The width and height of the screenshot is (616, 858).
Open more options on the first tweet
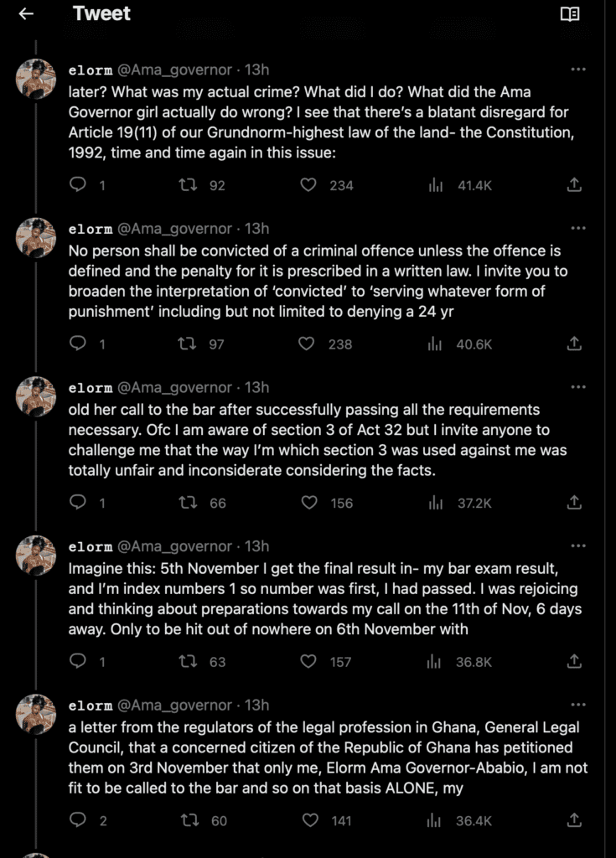tap(577, 70)
